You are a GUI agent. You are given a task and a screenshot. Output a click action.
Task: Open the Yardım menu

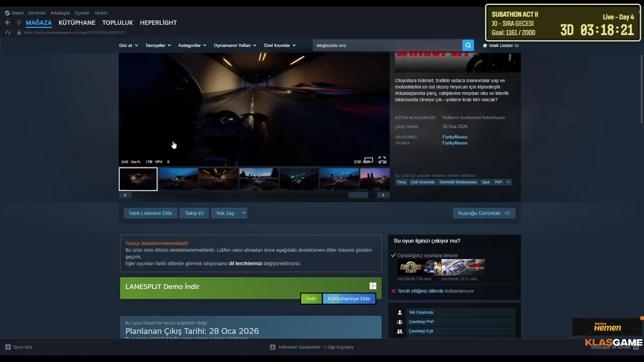[x=101, y=13]
